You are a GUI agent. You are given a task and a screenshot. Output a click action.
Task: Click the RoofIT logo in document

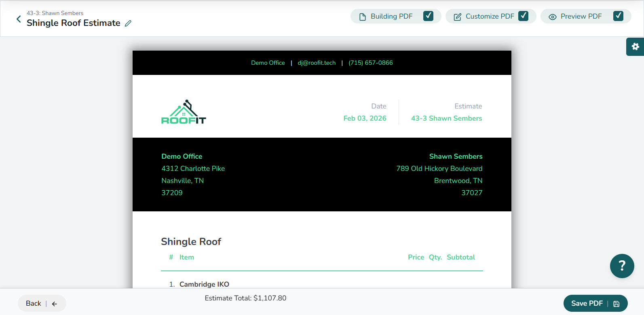click(184, 112)
